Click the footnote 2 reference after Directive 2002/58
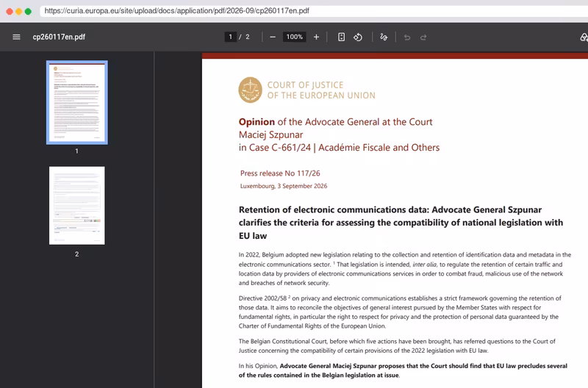Viewport: 588px width, 388px height. (289, 297)
